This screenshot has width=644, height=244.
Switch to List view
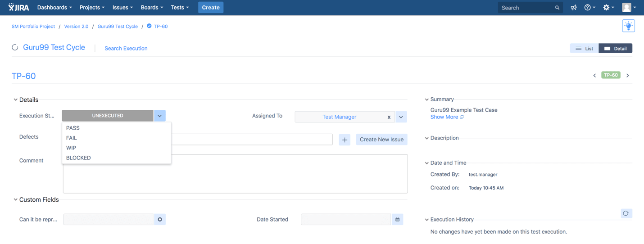[584, 49]
